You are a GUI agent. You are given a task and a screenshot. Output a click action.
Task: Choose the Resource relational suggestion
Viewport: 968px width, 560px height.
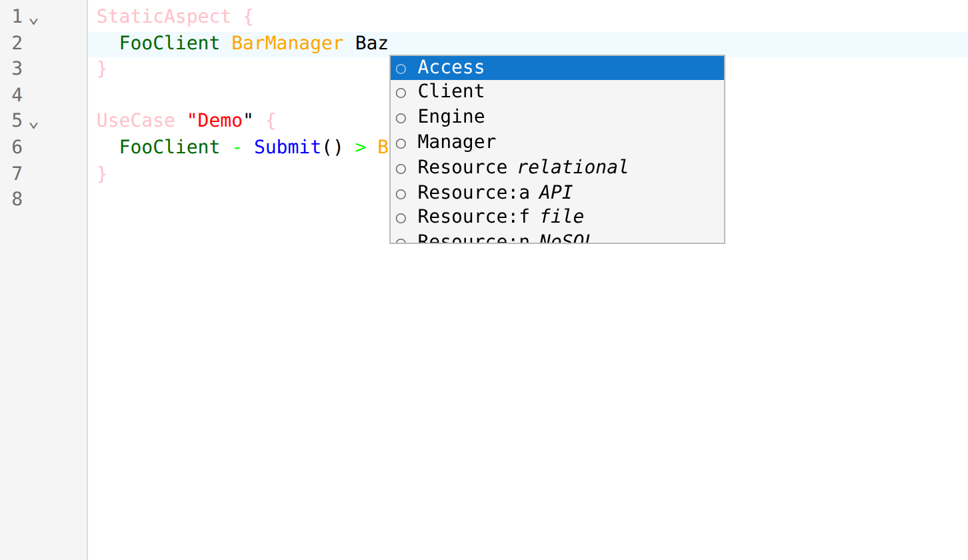[x=557, y=167]
